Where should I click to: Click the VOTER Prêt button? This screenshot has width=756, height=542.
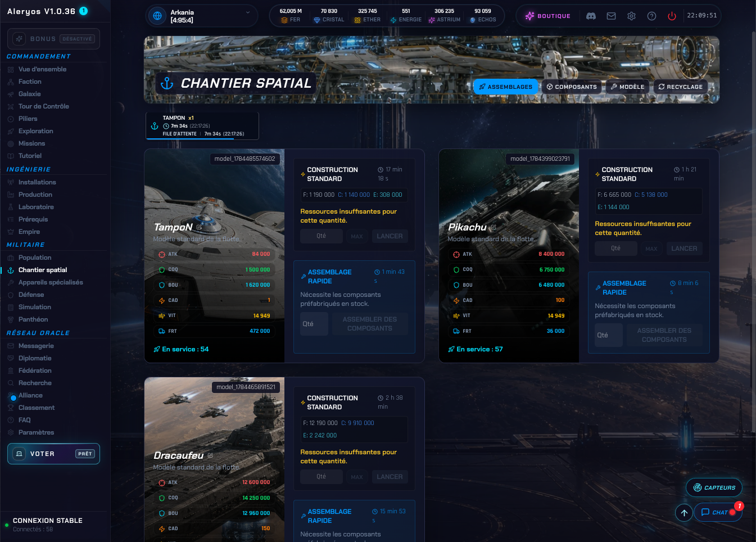pyautogui.click(x=53, y=454)
